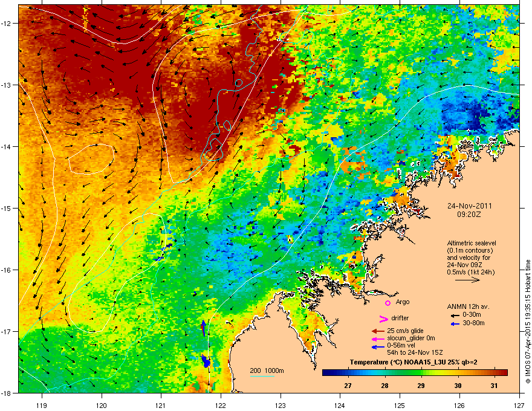Image resolution: width=532 pixels, height=411 pixels.
Task: Click the longitude axis label '126'
Action: pyautogui.click(x=459, y=406)
